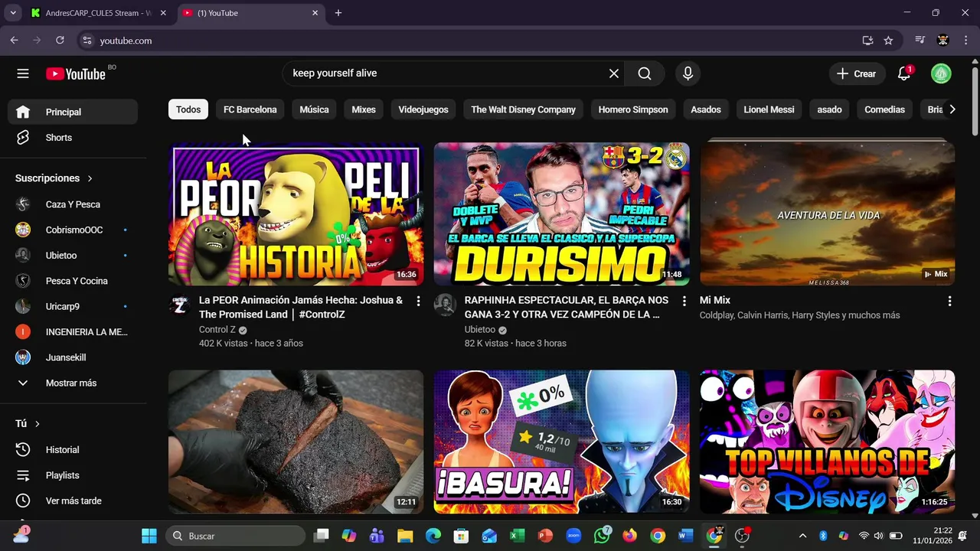Open File Explorer from the taskbar
Screen dimensions: 980x551
(x=405, y=536)
